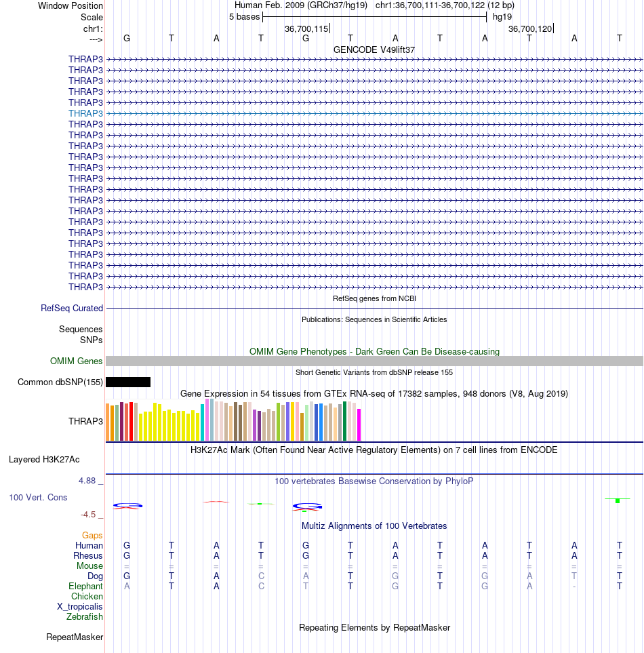Click the Rhesus alignment row label
Image resolution: width=644 pixels, height=653 pixels.
coord(88,555)
